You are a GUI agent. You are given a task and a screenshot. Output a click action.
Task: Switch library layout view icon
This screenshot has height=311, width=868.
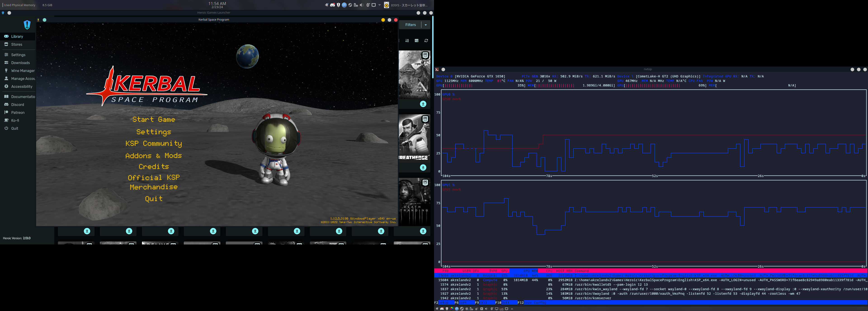point(416,41)
